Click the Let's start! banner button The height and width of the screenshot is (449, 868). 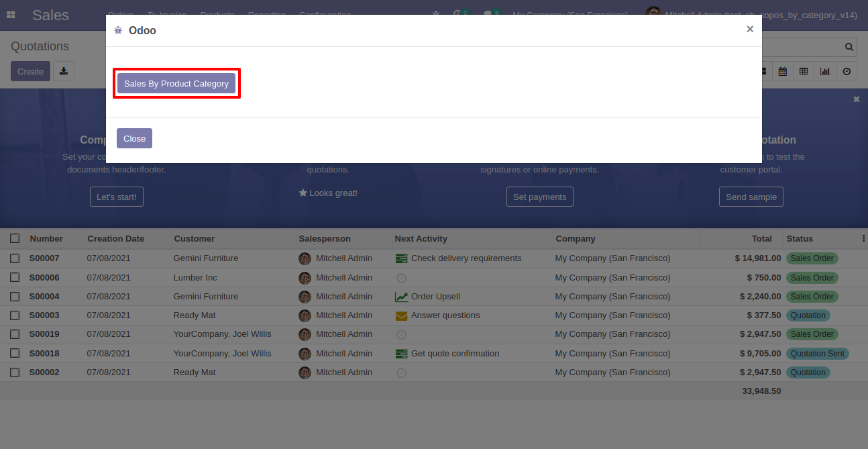click(116, 197)
